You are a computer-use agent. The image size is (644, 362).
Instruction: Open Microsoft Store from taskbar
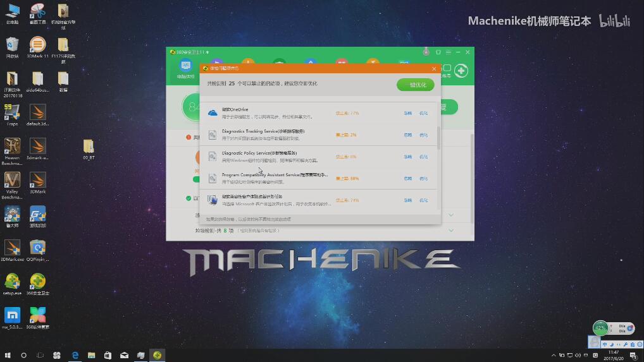pos(108,355)
